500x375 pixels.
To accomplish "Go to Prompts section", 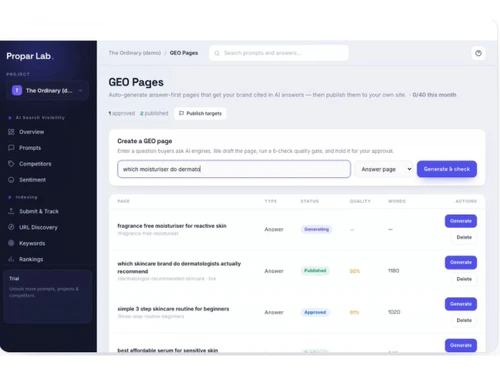I will [x=30, y=148].
